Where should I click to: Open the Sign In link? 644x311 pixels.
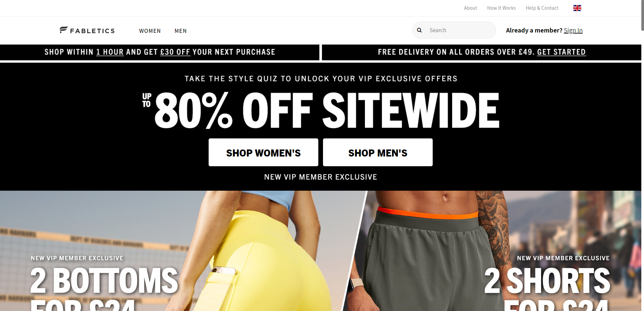point(573,30)
